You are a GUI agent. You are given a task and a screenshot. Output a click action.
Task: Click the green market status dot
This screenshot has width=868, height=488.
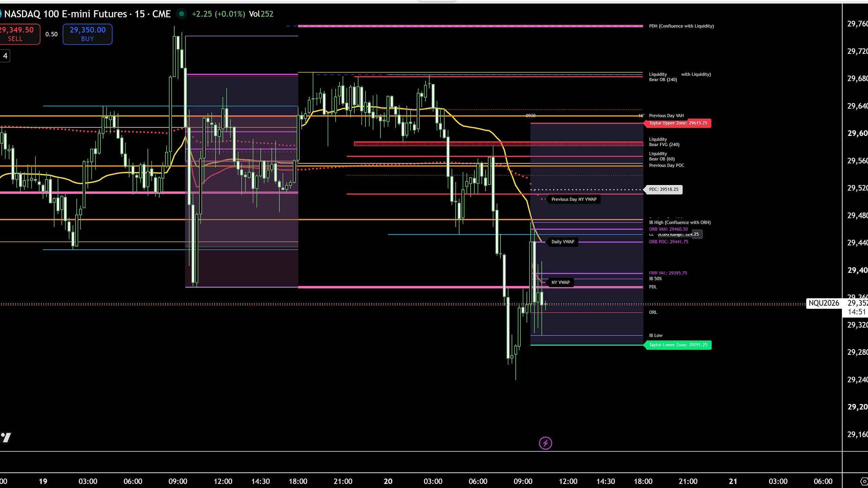[182, 14]
